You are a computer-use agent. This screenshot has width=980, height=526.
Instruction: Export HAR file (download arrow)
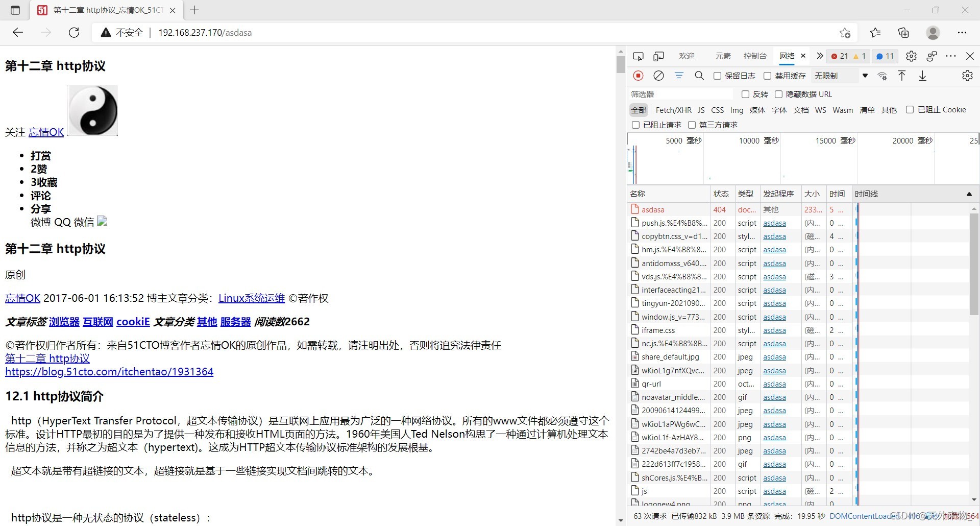pyautogui.click(x=922, y=76)
